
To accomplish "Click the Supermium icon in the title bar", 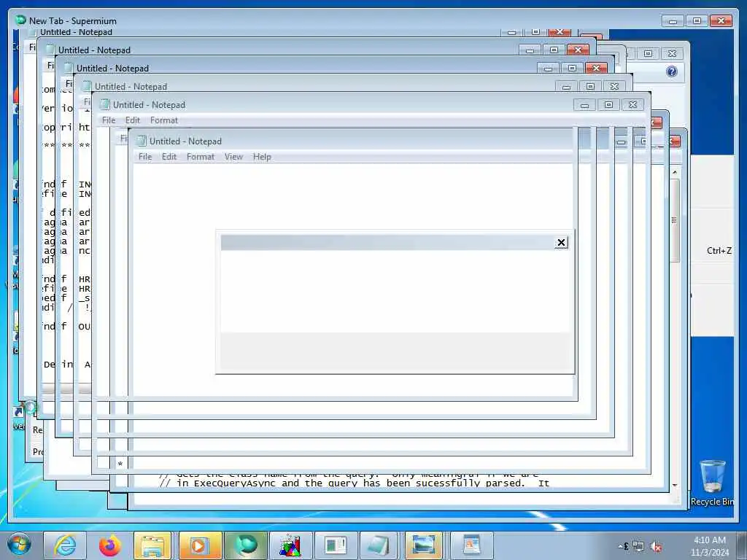I will (x=20, y=20).
